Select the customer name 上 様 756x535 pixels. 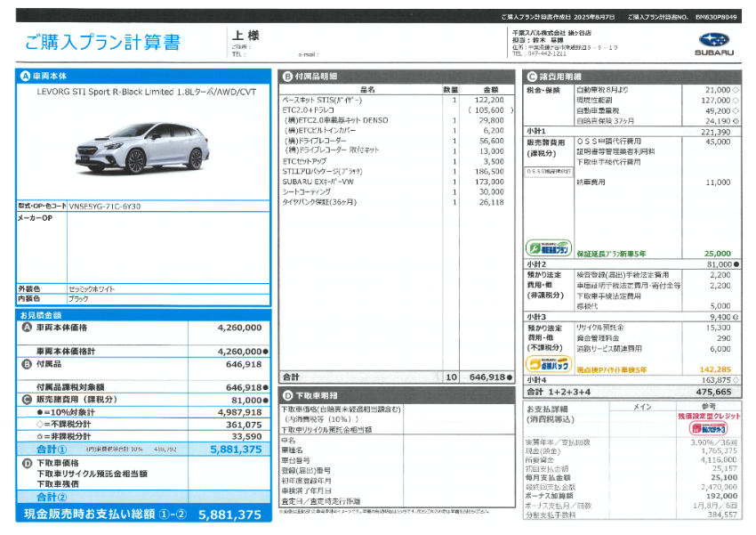(x=245, y=36)
